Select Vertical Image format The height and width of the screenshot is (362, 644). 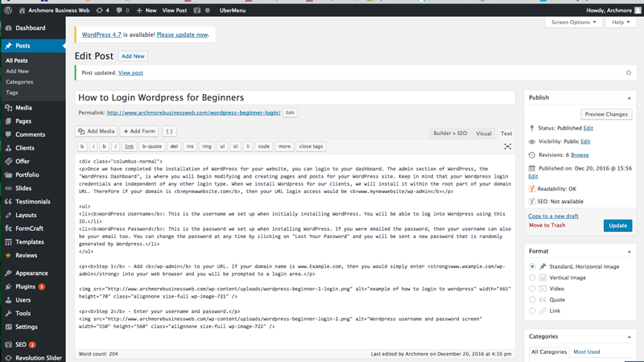coord(532,278)
